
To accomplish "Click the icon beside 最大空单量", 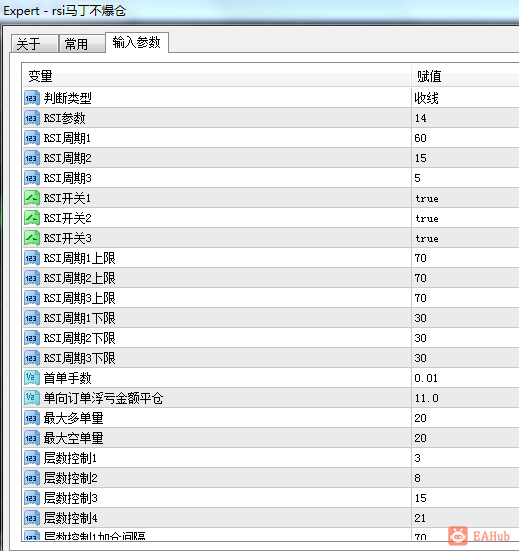I will pyautogui.click(x=32, y=438).
